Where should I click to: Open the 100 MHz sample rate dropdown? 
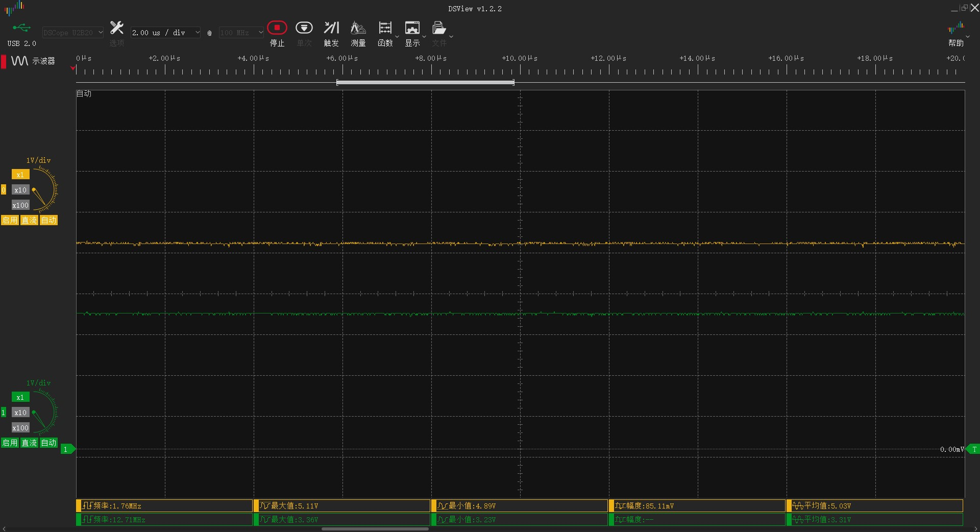(241, 33)
